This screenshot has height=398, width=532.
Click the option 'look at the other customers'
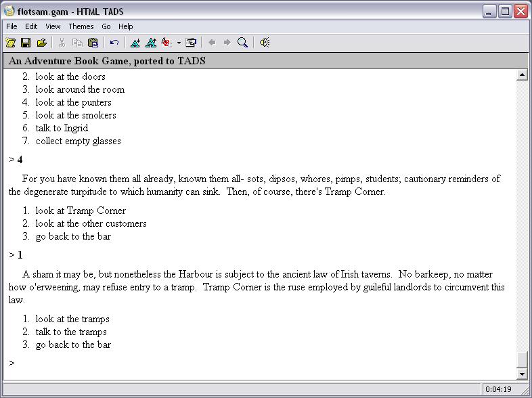click(91, 223)
